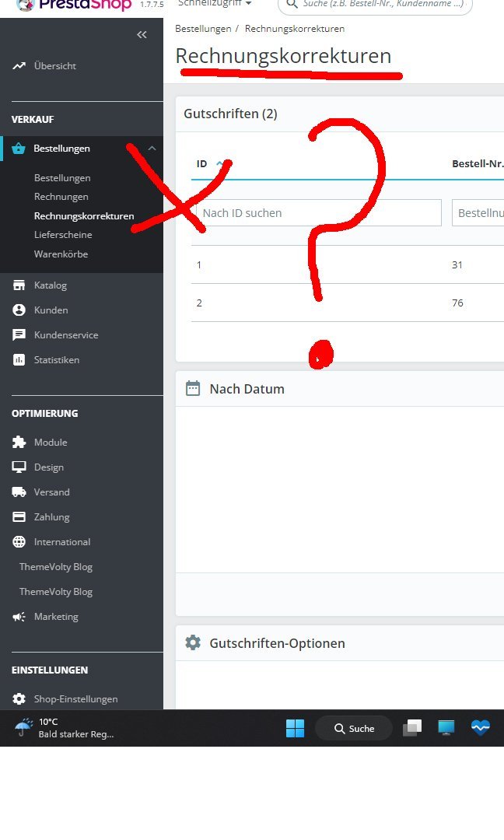
Task: Click the Statistiken chart icon
Action: [19, 359]
